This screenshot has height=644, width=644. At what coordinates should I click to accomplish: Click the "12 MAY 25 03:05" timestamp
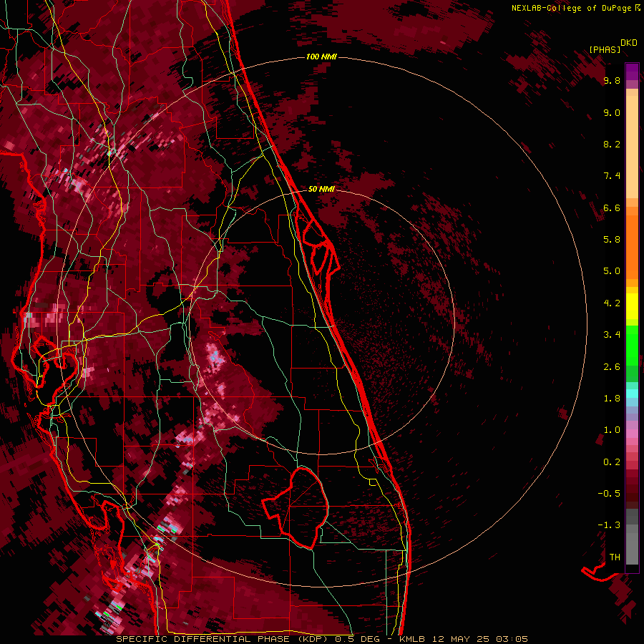pyautogui.click(x=479, y=639)
